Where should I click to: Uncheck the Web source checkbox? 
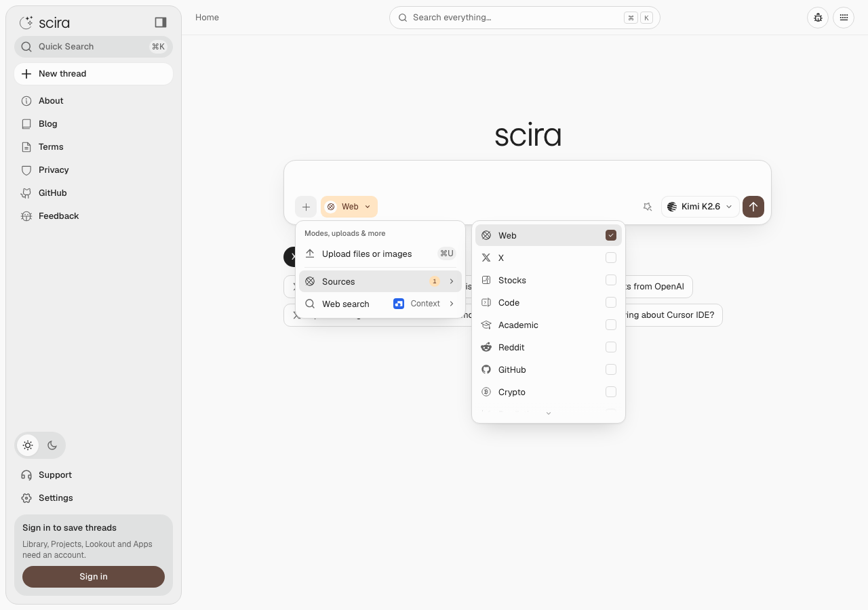[611, 235]
